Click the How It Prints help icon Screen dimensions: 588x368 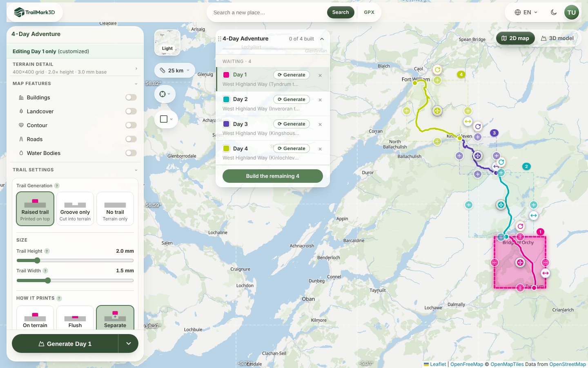pyautogui.click(x=59, y=298)
